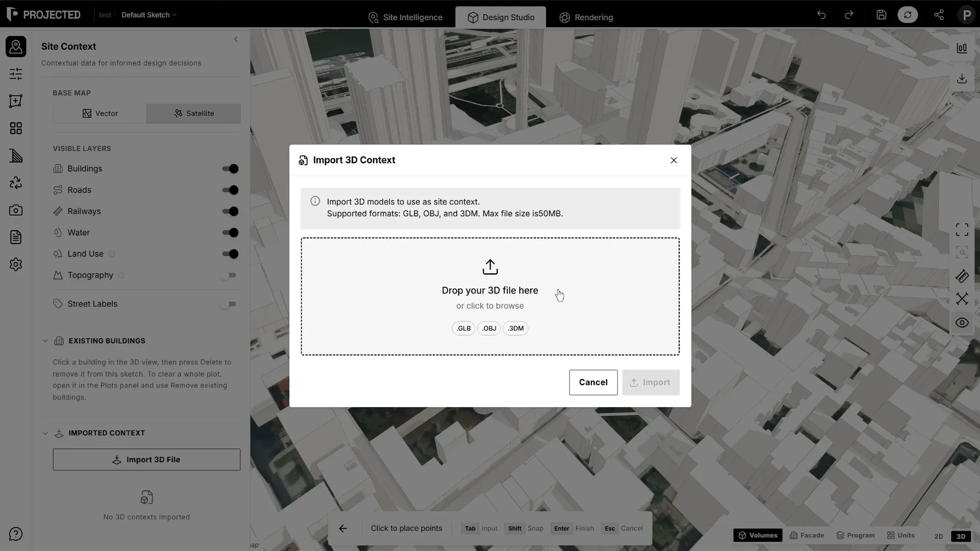Open Site Context sidebar icon
This screenshot has height=551, width=980.
[16, 46]
